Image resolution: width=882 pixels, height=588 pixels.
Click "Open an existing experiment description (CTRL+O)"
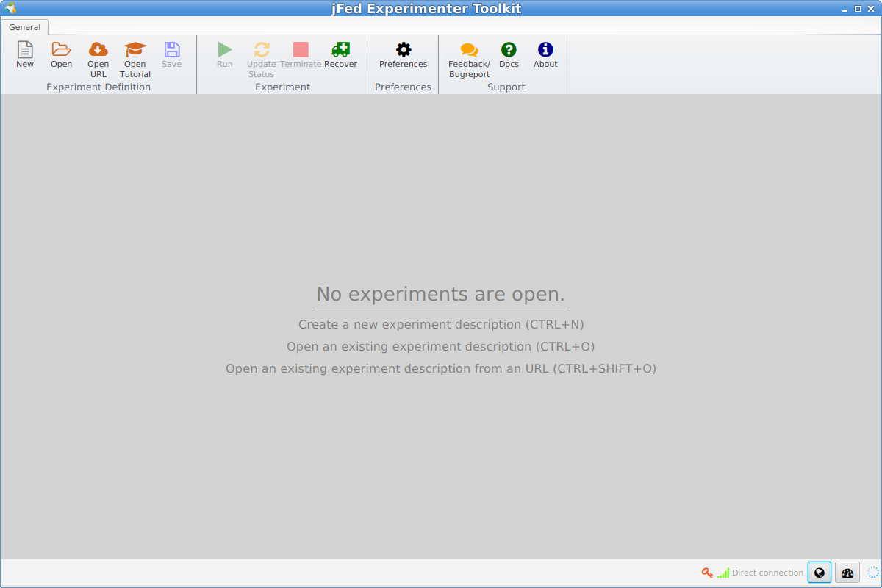[x=441, y=346]
